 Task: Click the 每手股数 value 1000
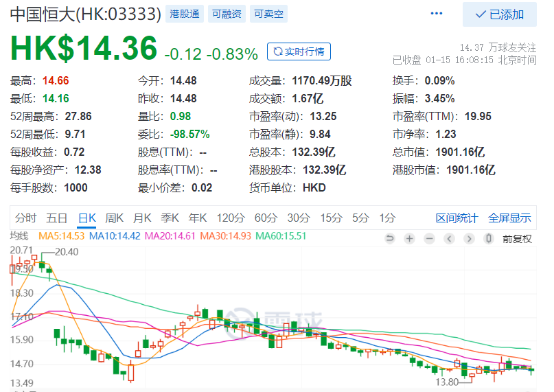[76, 187]
